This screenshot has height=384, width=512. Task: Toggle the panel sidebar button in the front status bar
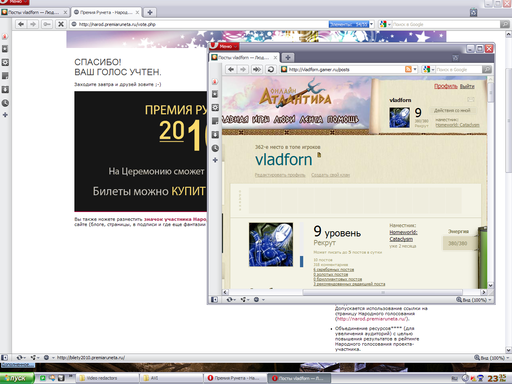tap(214, 300)
